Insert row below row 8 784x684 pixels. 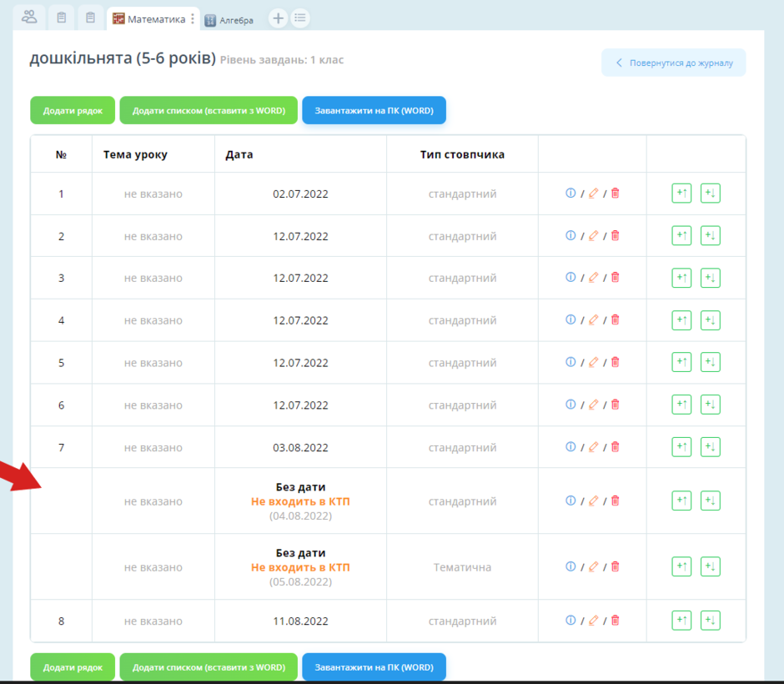[711, 621]
